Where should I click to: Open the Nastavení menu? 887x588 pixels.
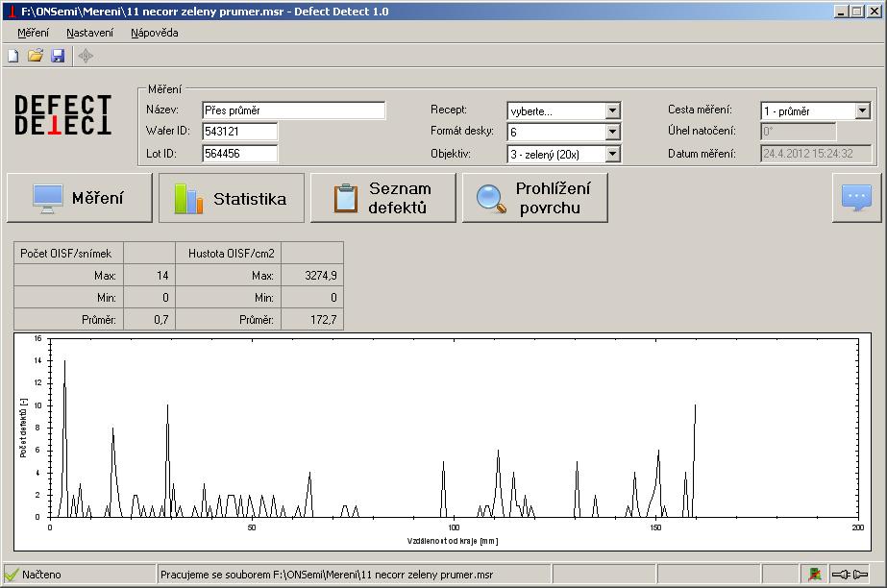click(90, 33)
